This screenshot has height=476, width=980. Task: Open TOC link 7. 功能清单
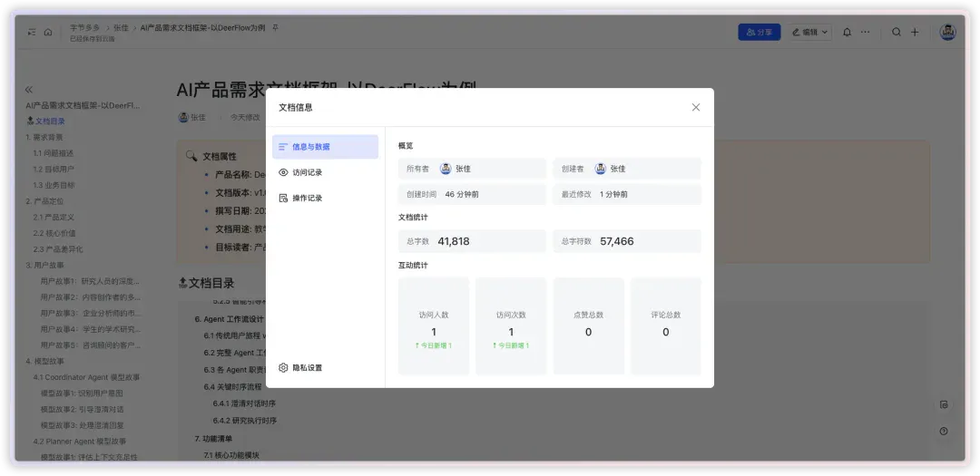tap(213, 439)
